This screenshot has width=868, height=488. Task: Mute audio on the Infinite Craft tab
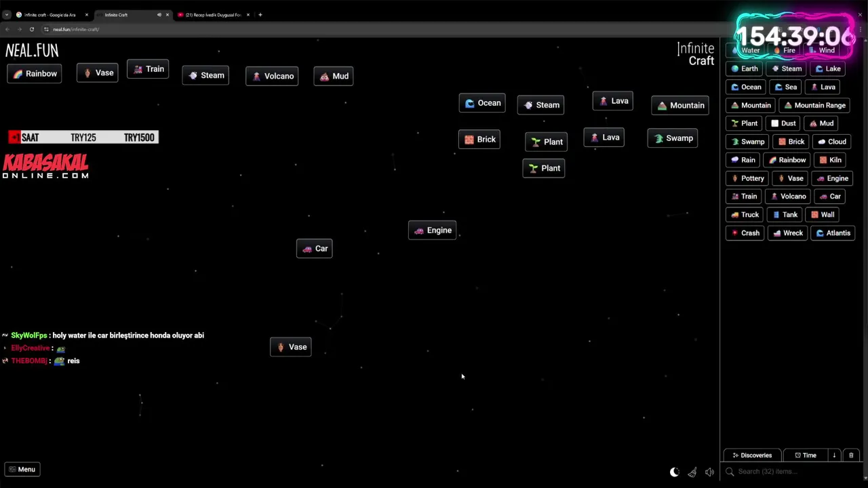[159, 15]
